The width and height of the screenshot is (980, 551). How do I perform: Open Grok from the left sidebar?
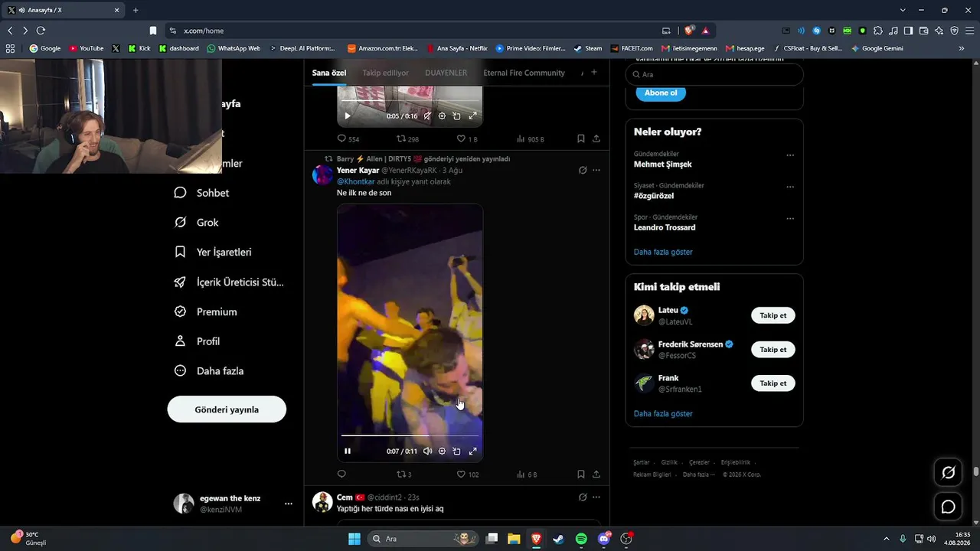point(197,223)
